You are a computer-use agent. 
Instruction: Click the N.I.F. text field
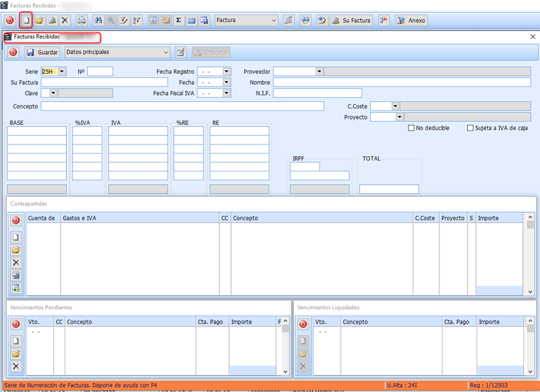[317, 93]
